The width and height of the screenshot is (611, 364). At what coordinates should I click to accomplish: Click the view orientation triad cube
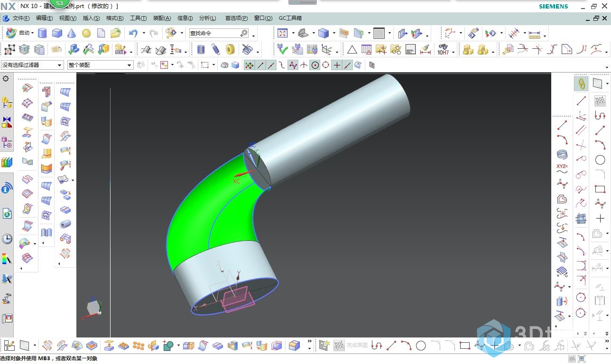[93, 307]
